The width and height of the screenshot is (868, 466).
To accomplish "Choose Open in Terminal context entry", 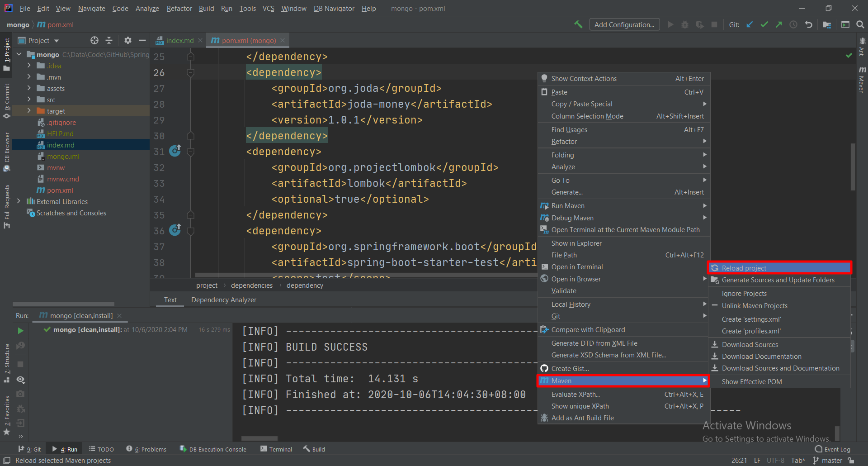I will click(x=623, y=267).
